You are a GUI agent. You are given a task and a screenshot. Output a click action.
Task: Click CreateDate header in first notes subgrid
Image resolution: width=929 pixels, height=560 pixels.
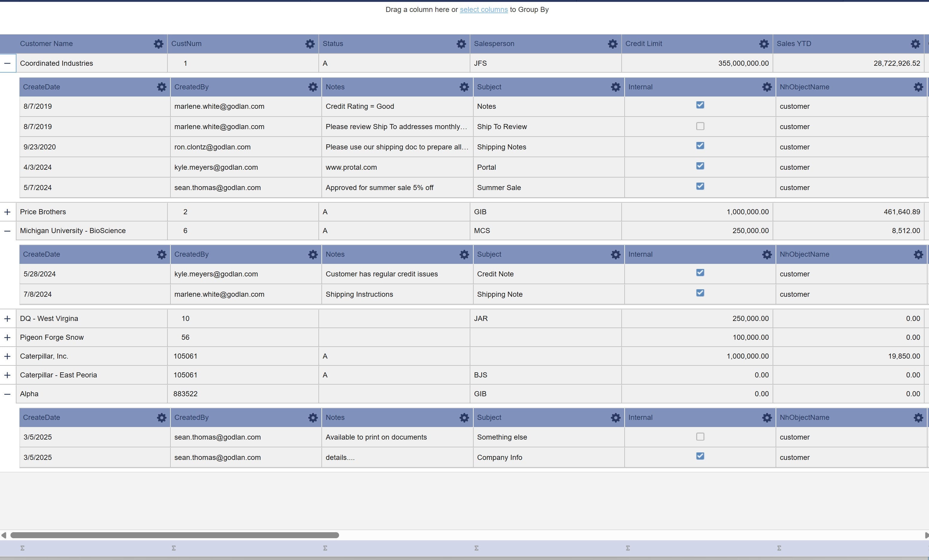42,87
